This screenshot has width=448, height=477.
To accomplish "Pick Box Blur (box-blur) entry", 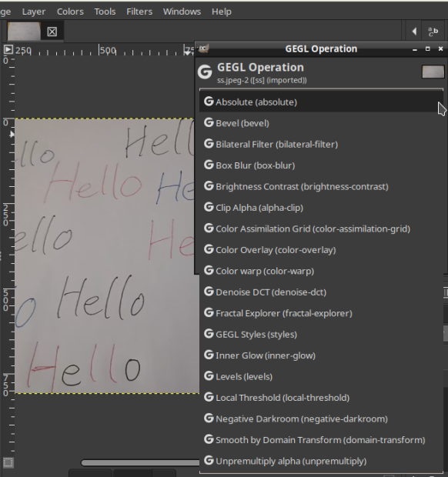I will tap(321, 165).
